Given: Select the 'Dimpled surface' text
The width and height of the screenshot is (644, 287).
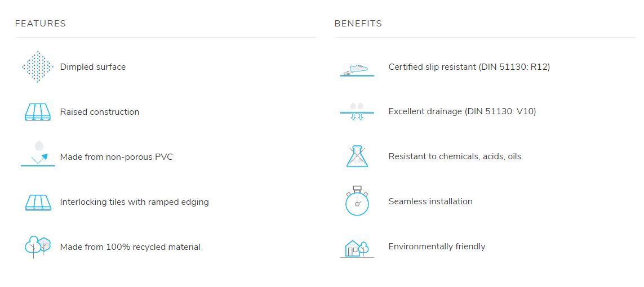Looking at the screenshot, I should tap(93, 67).
